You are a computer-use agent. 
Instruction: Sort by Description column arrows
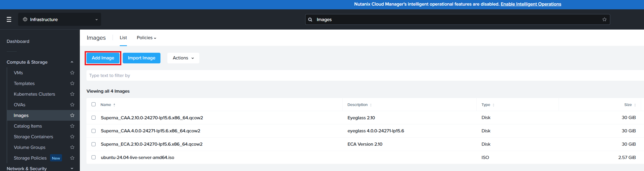pos(371,105)
